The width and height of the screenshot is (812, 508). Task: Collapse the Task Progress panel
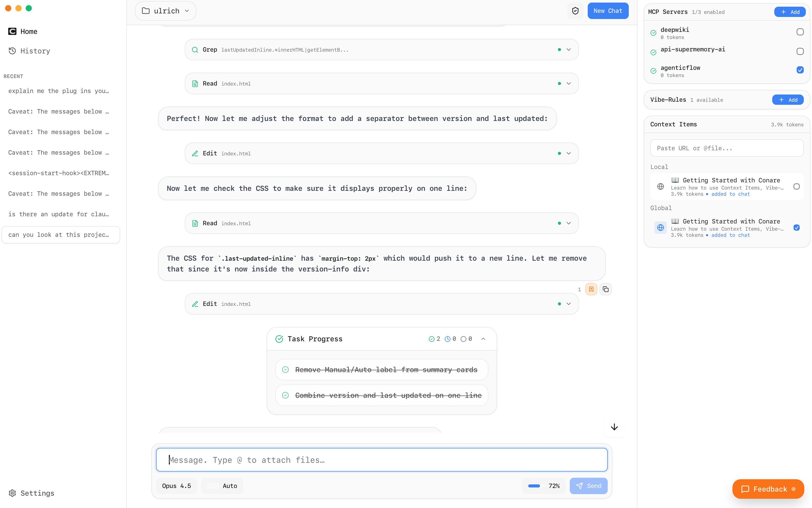pyautogui.click(x=483, y=339)
